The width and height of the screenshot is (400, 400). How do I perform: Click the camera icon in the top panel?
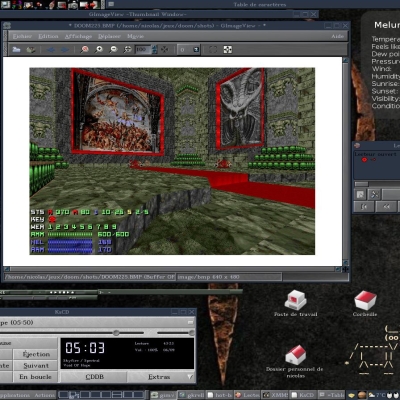(73, 5)
